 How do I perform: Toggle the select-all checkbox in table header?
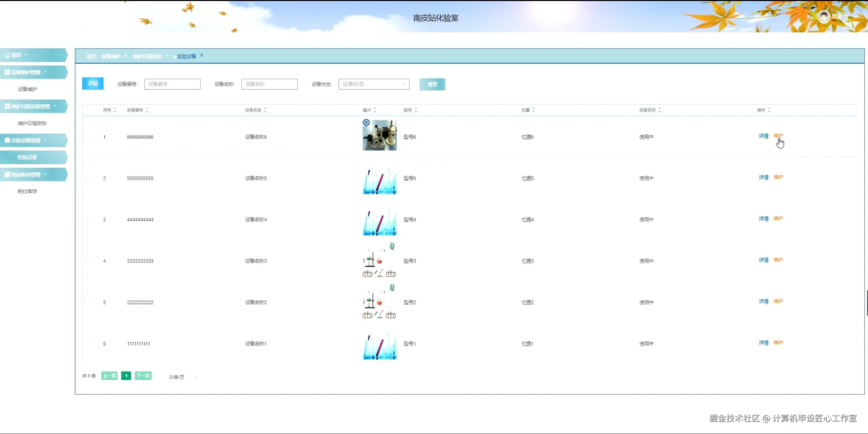pos(87,110)
